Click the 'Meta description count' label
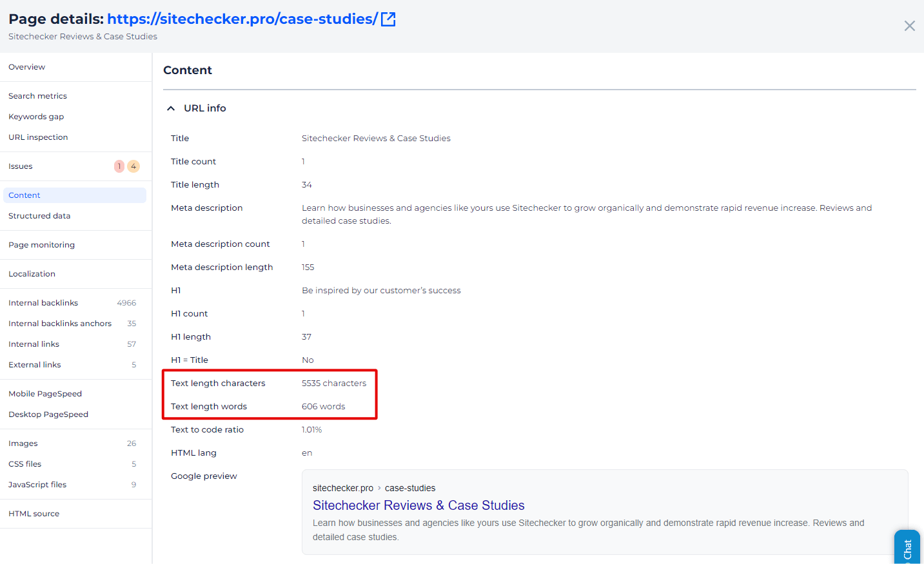The height and width of the screenshot is (564, 924). click(x=221, y=244)
